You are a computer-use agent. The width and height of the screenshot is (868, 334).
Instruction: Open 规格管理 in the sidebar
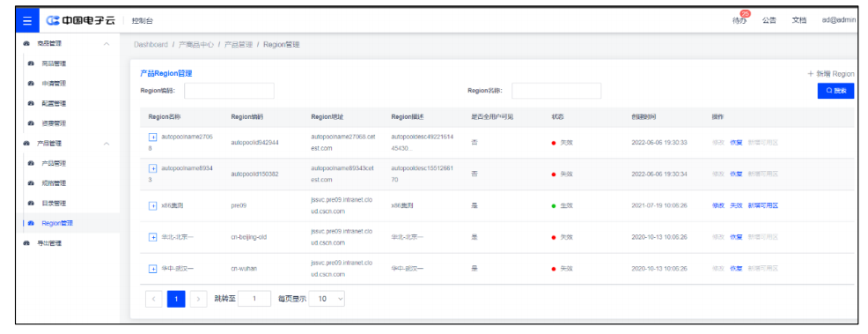[54, 183]
